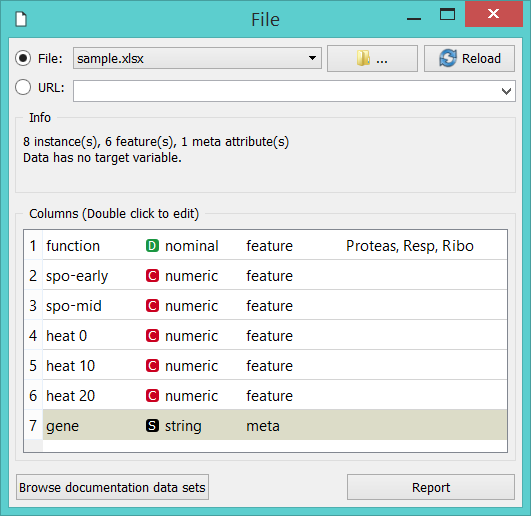Open the sample.xlsx file dropdown
531x516 pixels.
click(x=197, y=58)
